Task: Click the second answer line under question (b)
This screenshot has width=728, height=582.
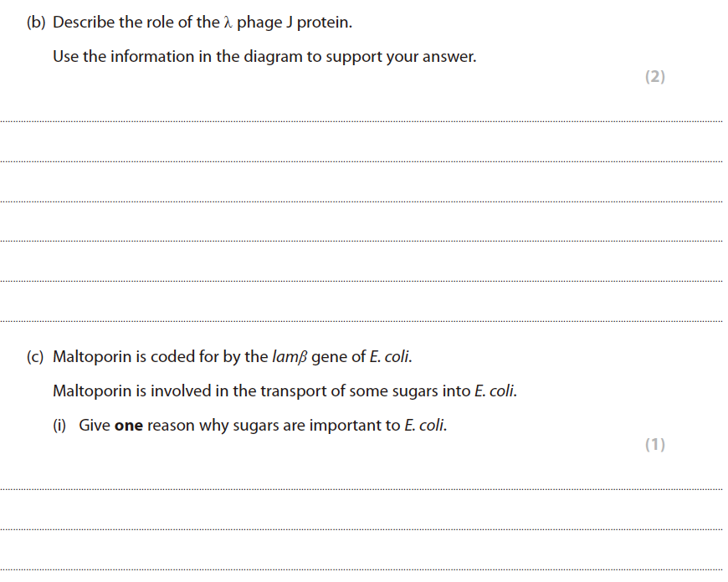Action: [x=361, y=161]
